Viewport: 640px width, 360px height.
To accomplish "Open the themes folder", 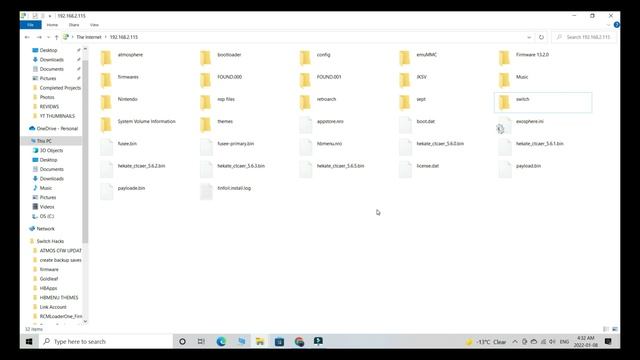I will click(225, 122).
